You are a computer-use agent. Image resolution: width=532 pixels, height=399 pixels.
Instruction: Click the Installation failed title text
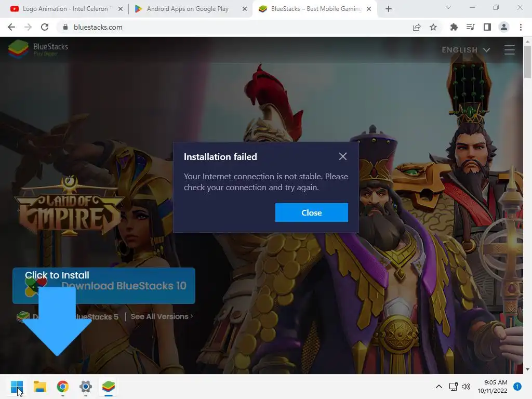220,157
